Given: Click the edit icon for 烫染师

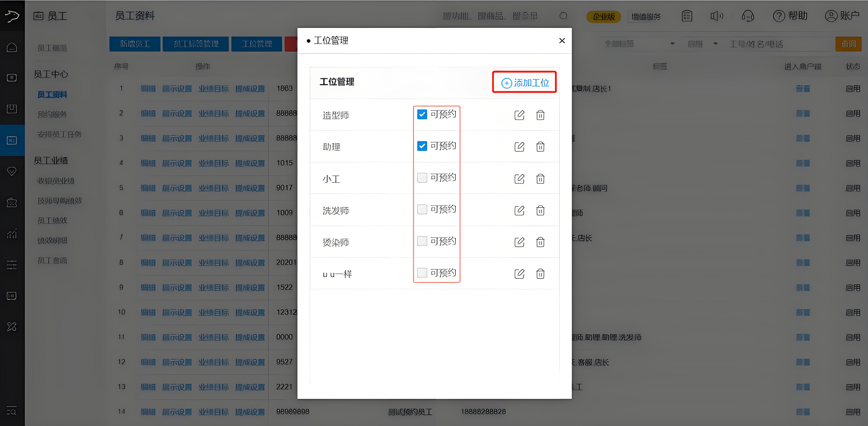Looking at the screenshot, I should [x=519, y=242].
